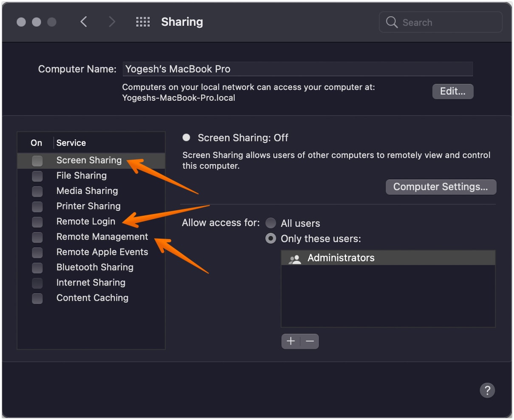The height and width of the screenshot is (420, 514).
Task: Open Edit to change the local hostname
Action: coord(452,91)
